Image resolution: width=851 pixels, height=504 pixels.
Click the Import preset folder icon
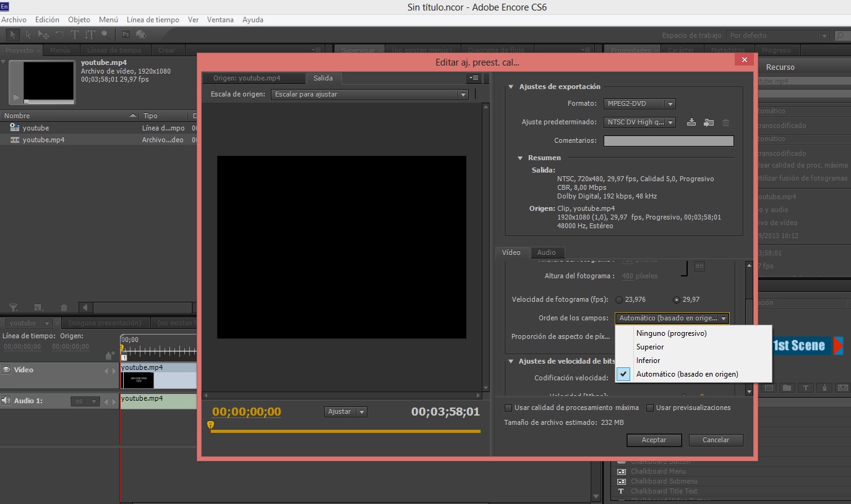coord(709,122)
